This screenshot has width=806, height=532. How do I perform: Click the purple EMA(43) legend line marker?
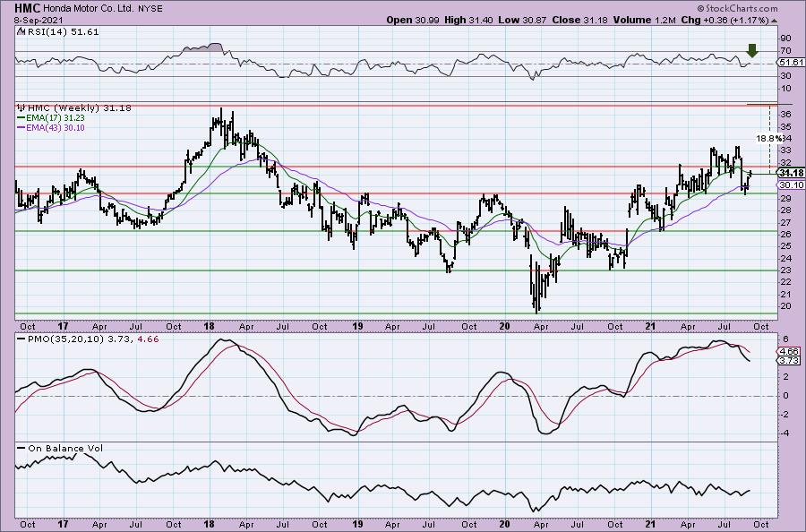tap(21, 127)
